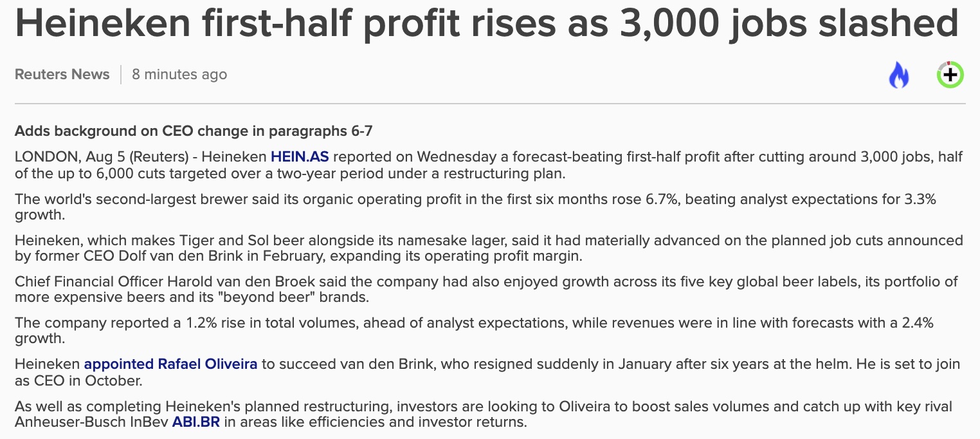Viewport: 980px width, 439px height.
Task: Click the paragraph mentioning Tiger and Sol beer
Action: [489, 248]
